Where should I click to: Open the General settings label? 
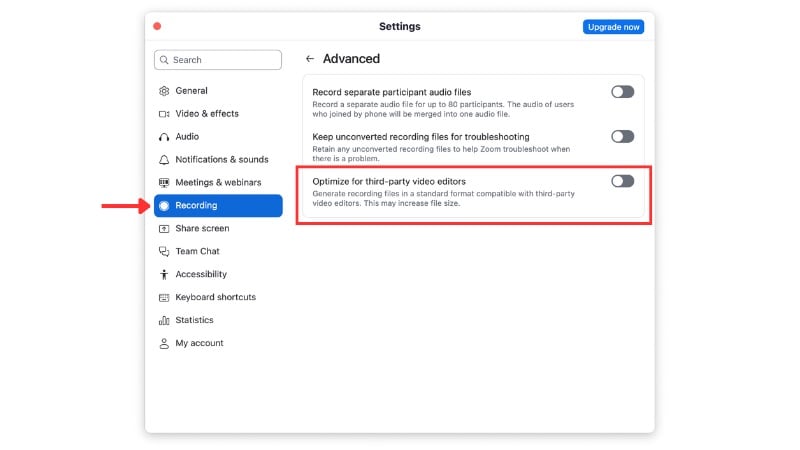click(x=191, y=91)
